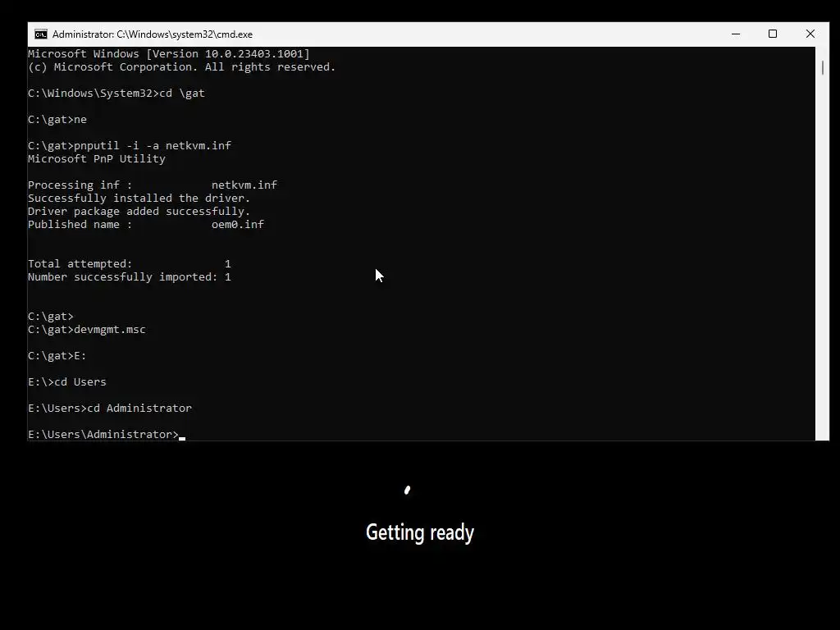840x630 pixels.
Task: Minimize the Administrator cmd window
Action: (736, 34)
